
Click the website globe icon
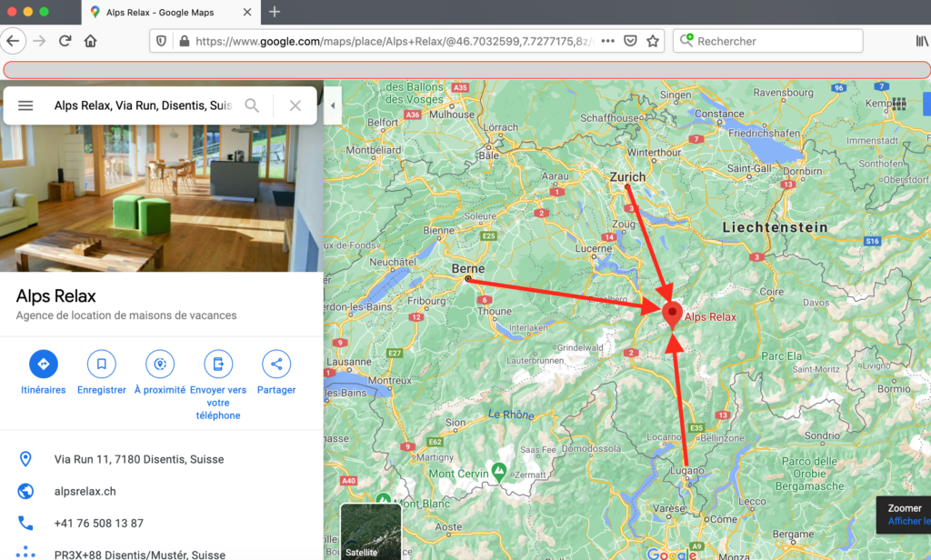25,491
